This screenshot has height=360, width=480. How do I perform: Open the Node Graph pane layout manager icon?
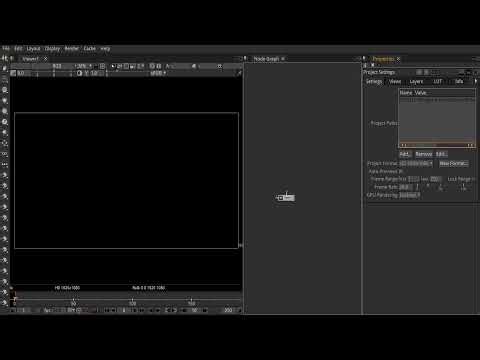click(x=245, y=59)
